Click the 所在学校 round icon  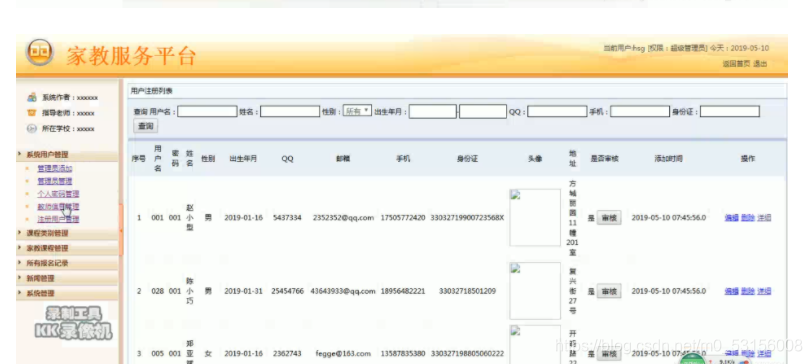pyautogui.click(x=32, y=129)
